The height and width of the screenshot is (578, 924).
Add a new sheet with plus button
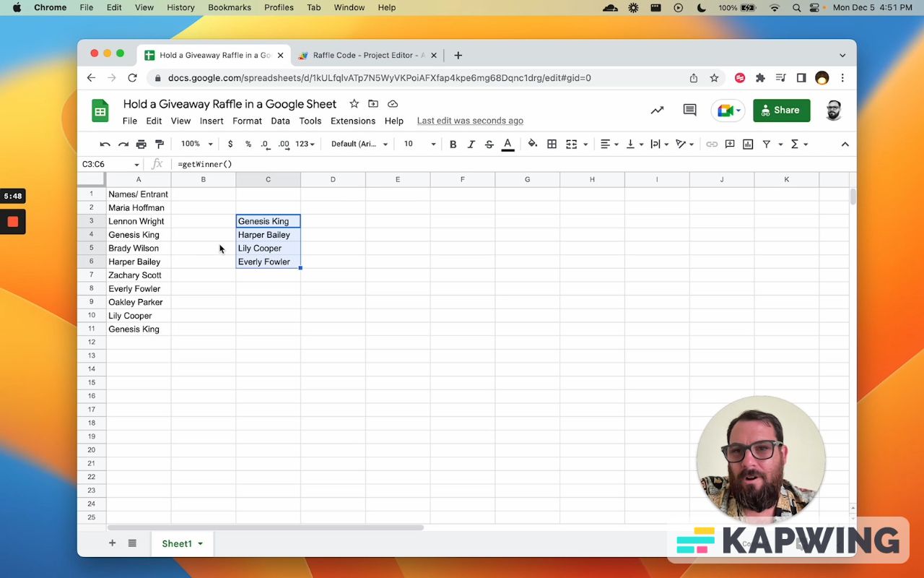coord(112,543)
